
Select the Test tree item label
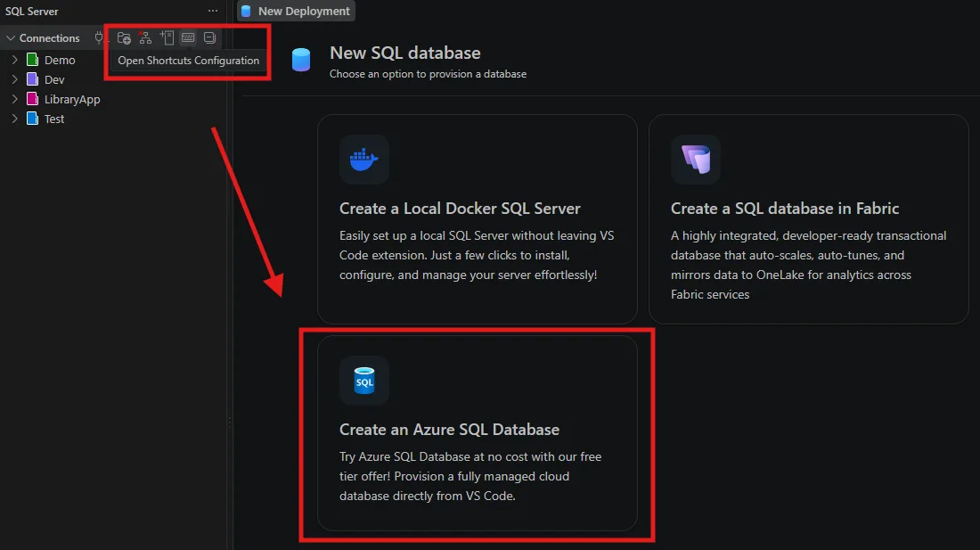(54, 119)
